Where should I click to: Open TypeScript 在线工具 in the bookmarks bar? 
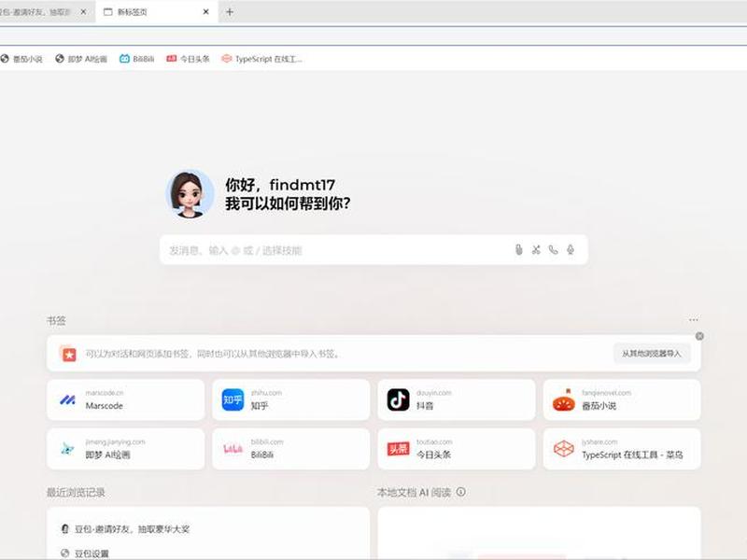262,59
